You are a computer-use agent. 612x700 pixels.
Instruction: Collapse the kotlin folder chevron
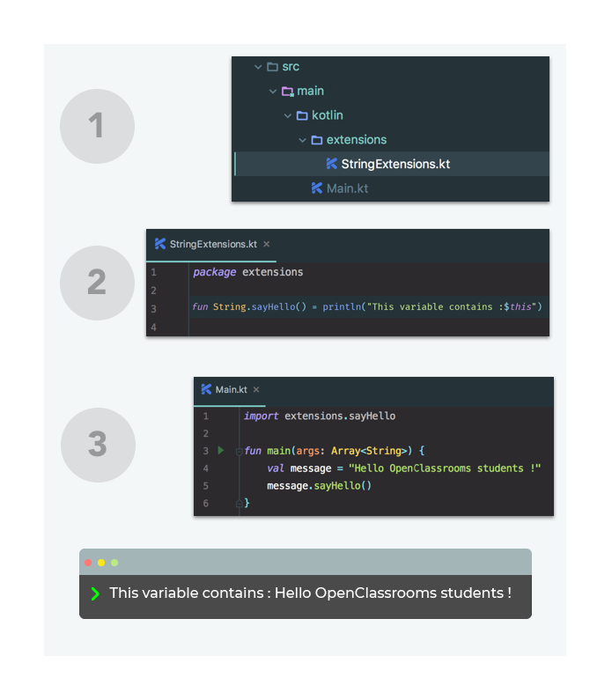coord(287,115)
